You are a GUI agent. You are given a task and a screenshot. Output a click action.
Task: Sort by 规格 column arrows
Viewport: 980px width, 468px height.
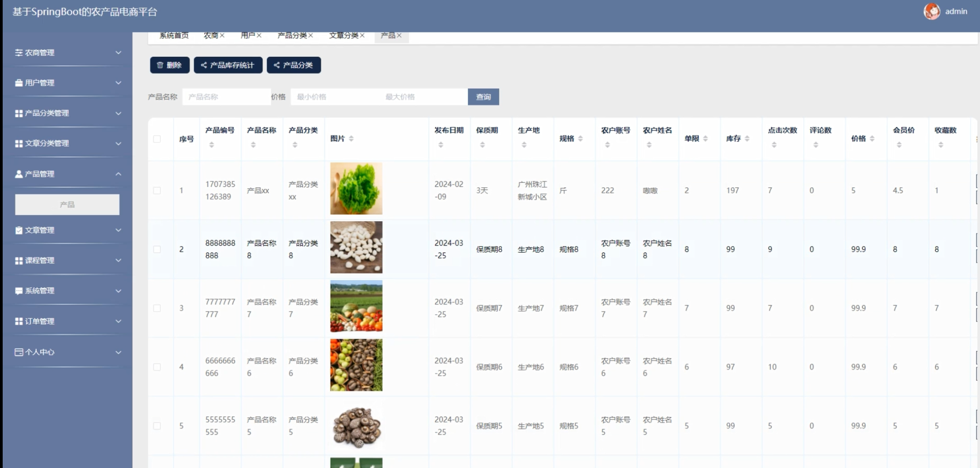580,139
